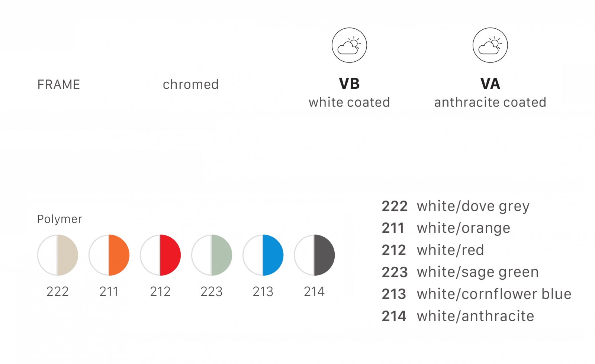Click legend entry 222 white/dove grey
The width and height of the screenshot is (595, 364).
(x=456, y=206)
